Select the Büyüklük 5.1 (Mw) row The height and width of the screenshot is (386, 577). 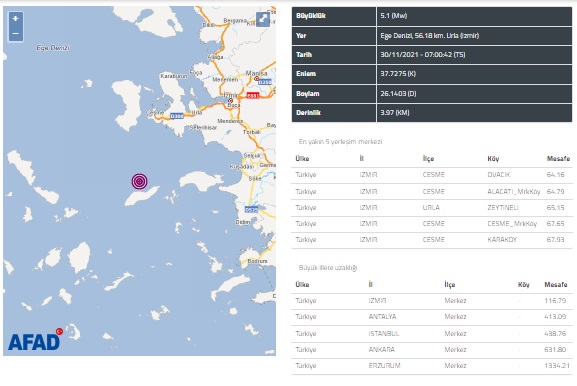tap(432, 16)
